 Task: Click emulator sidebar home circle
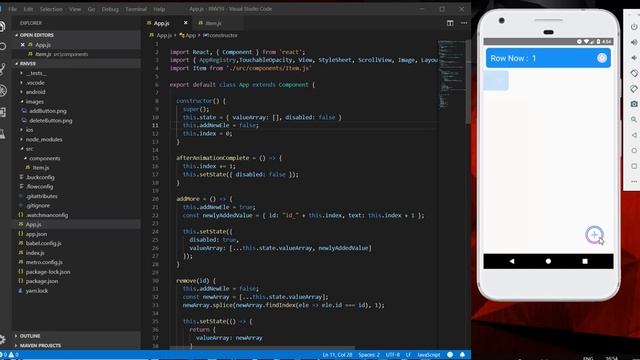634,151
